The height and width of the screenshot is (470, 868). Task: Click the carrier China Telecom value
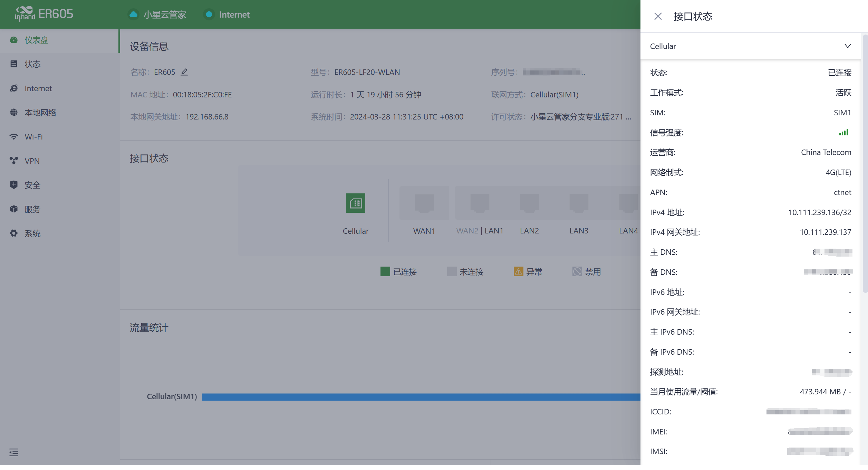pos(826,152)
